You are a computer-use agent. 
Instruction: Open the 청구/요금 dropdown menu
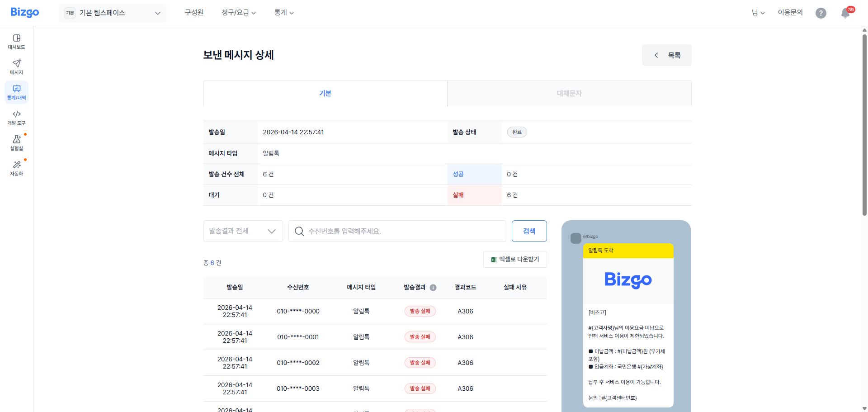(238, 13)
